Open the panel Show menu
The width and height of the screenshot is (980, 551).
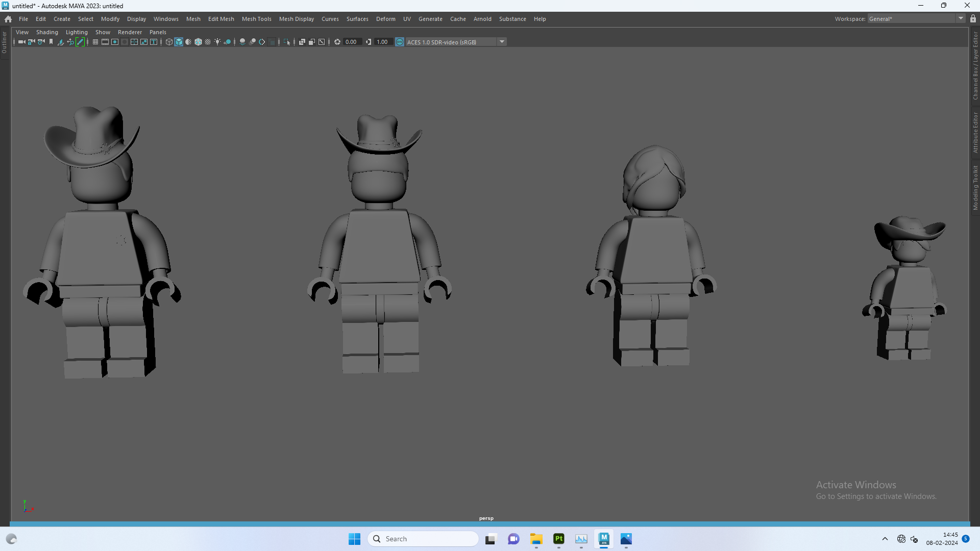[103, 32]
